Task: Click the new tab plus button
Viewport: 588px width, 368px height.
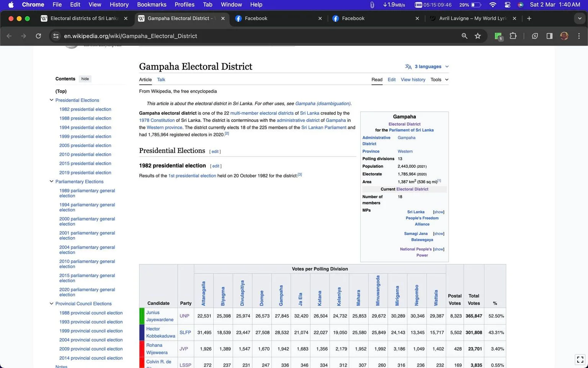Action: [x=529, y=18]
